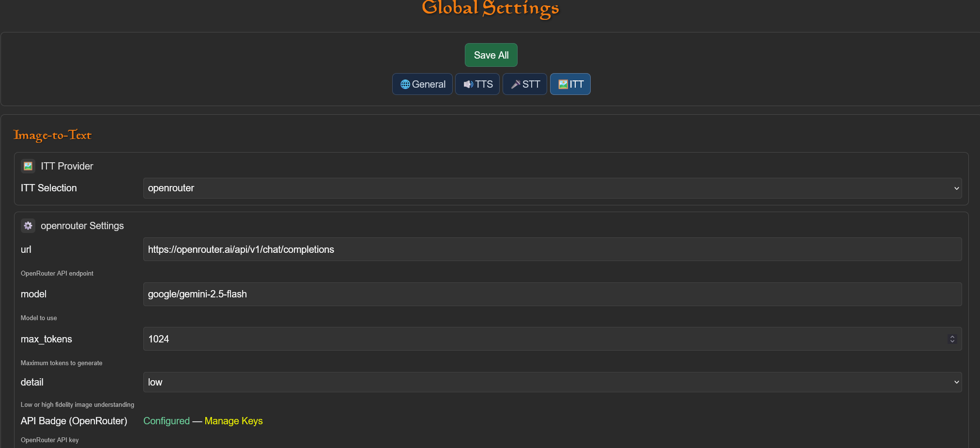
Task: Click the gear icon beside openrouter Settings
Action: [x=28, y=226]
